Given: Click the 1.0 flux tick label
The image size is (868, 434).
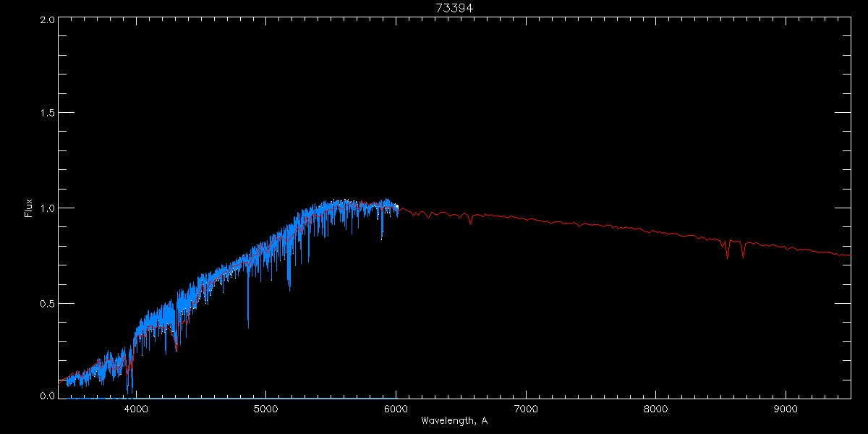Looking at the screenshot, I should 47,208.
